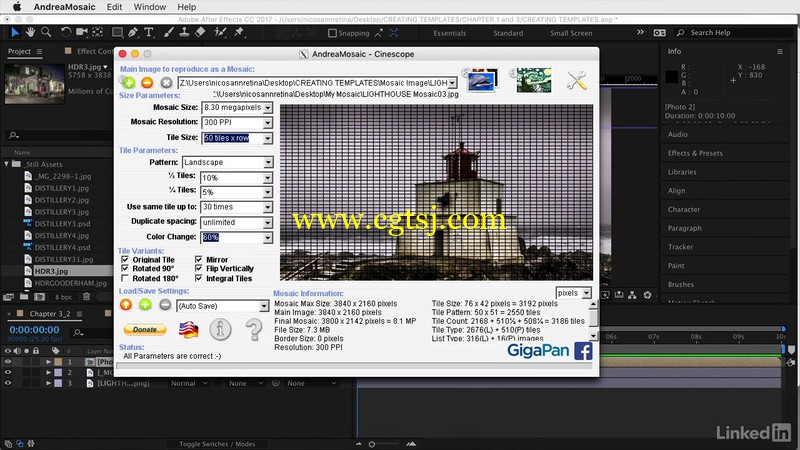
Task: Select HDR3.jpg in the project list
Action: [52, 271]
